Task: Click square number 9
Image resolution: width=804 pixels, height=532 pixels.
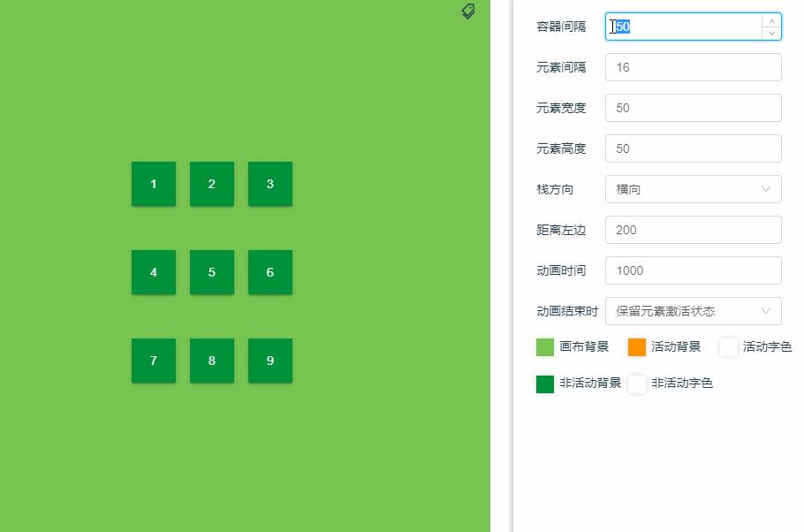Action: (x=270, y=361)
